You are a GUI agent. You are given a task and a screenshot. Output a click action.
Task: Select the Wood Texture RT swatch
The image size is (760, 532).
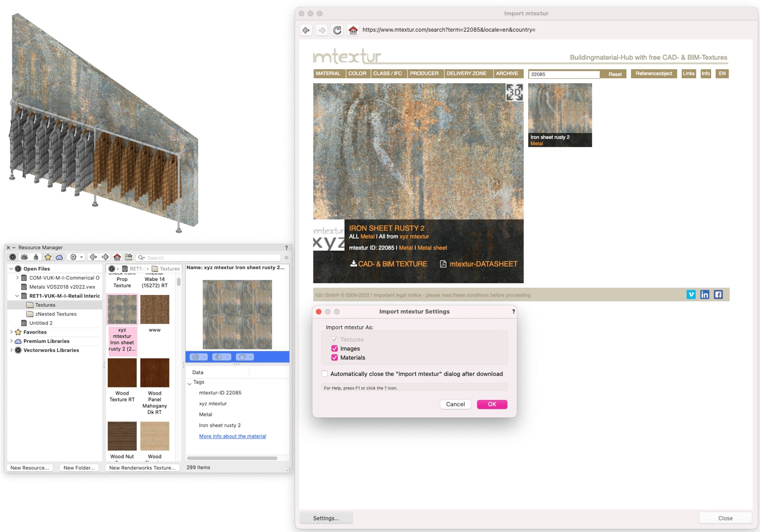(122, 373)
